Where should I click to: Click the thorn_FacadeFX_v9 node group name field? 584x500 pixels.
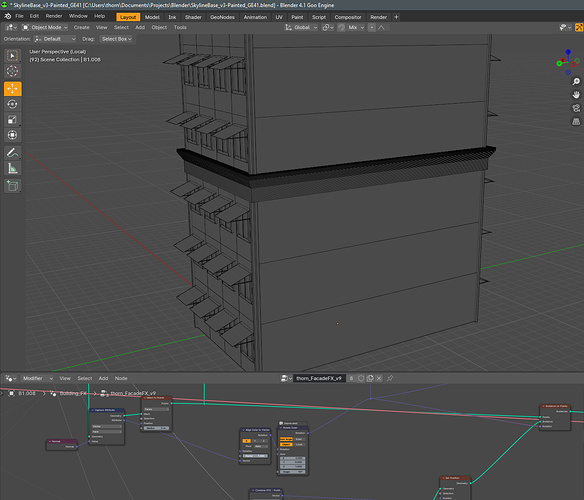(319, 378)
